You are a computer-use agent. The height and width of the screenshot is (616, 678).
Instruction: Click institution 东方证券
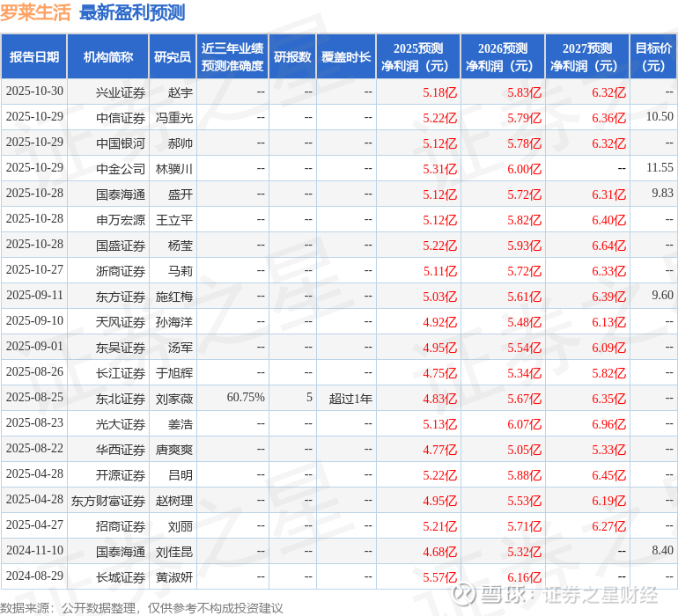pyautogui.click(x=121, y=297)
